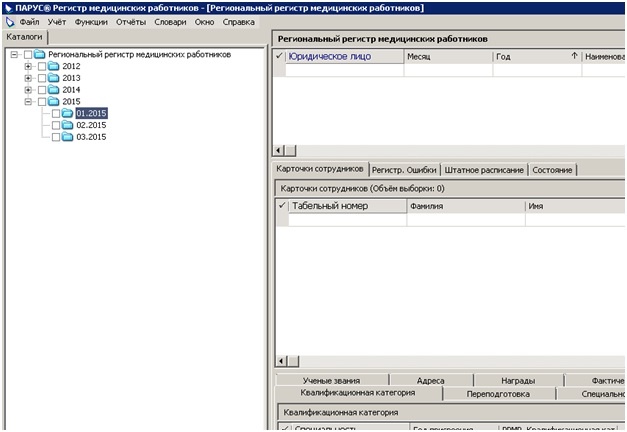Screen dimensions: 627x432
Task: Expand the 2012 tree node
Action: pyautogui.click(x=28, y=66)
